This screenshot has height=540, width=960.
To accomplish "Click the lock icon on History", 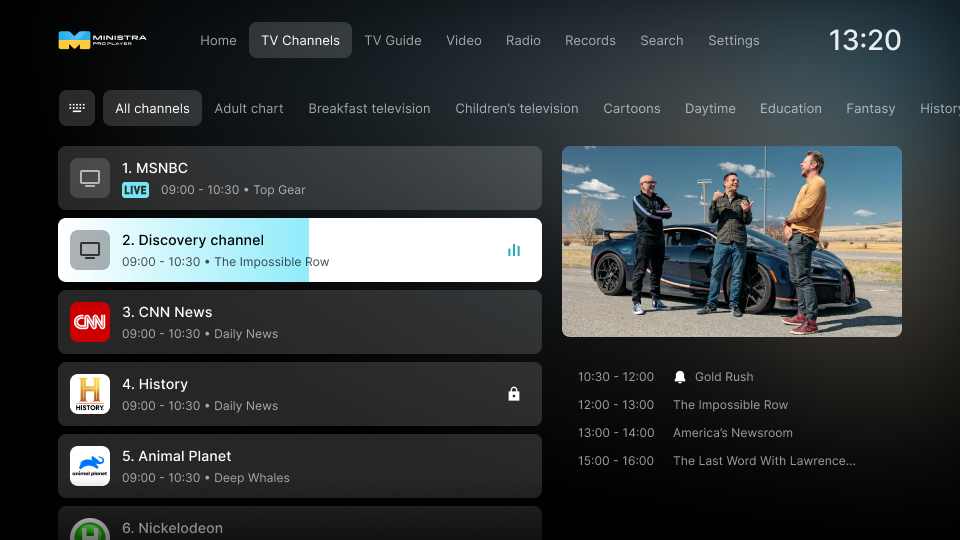I will tap(514, 394).
